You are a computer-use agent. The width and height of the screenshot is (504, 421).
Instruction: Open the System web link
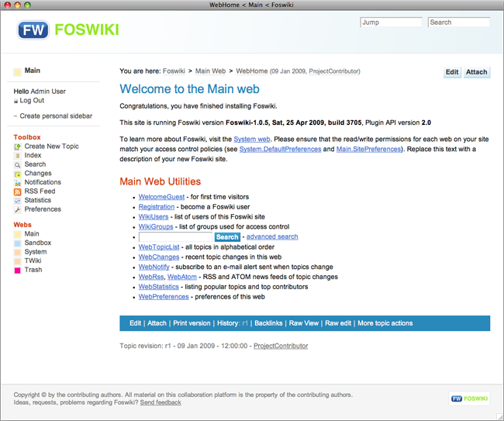tap(252, 139)
